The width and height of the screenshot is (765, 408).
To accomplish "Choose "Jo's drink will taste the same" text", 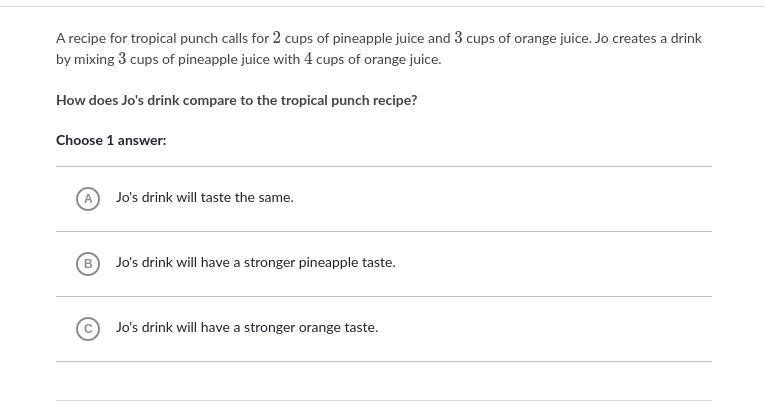I will coord(204,198).
